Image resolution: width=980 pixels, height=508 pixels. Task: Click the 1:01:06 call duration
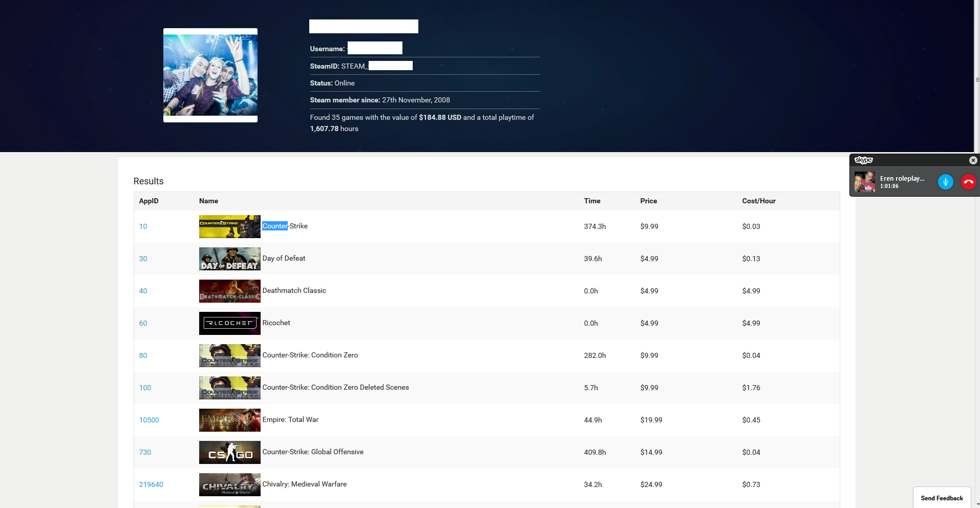pyautogui.click(x=889, y=186)
